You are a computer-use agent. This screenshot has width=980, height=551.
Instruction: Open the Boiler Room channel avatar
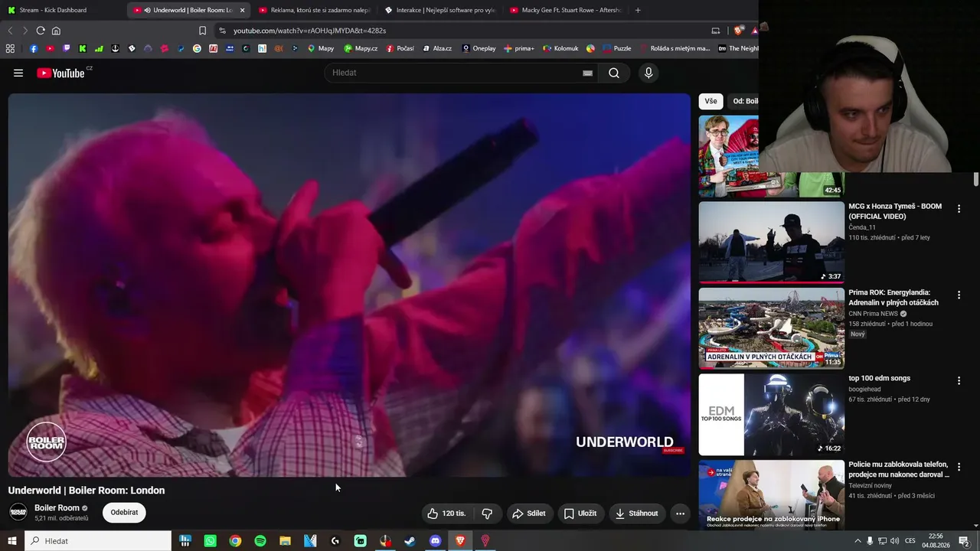(x=18, y=513)
